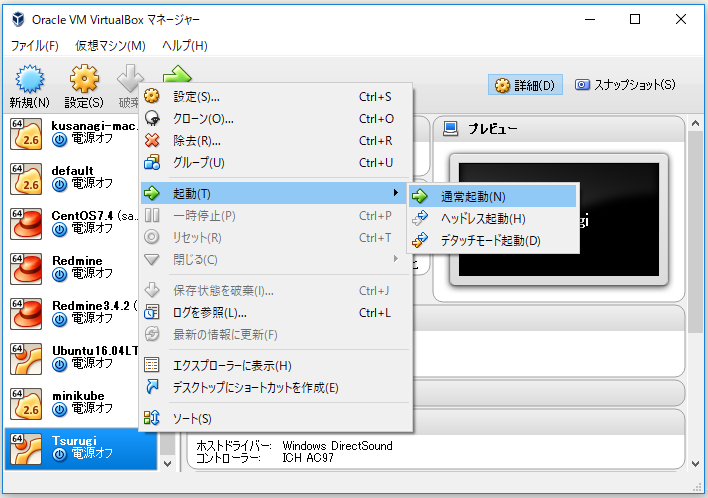Click the 詳細(D) details button
Image resolution: width=708 pixels, height=498 pixels.
pyautogui.click(x=525, y=85)
